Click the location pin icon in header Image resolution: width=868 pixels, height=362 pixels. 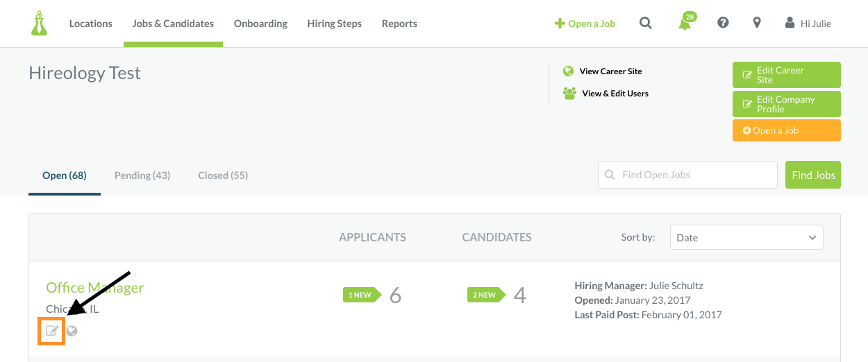click(x=757, y=23)
